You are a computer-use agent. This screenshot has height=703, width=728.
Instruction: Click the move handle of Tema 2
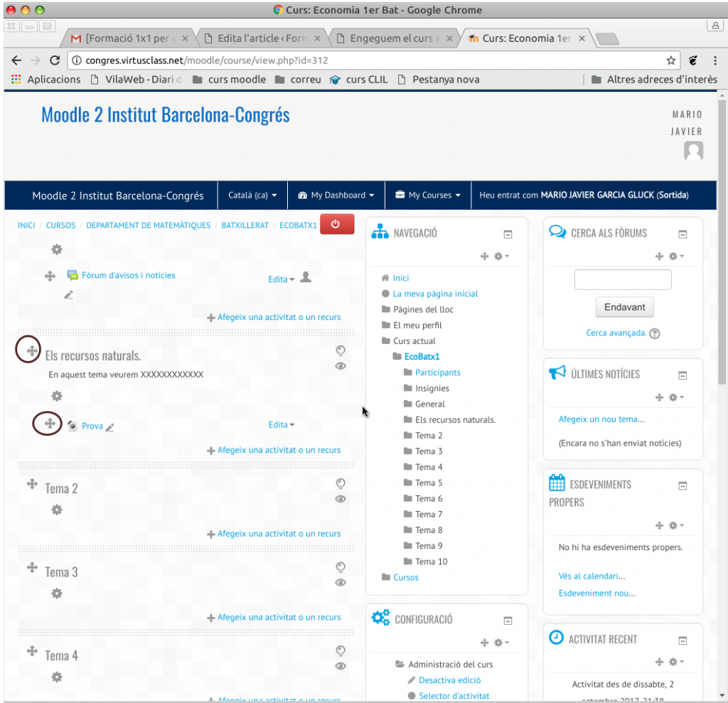(x=31, y=484)
